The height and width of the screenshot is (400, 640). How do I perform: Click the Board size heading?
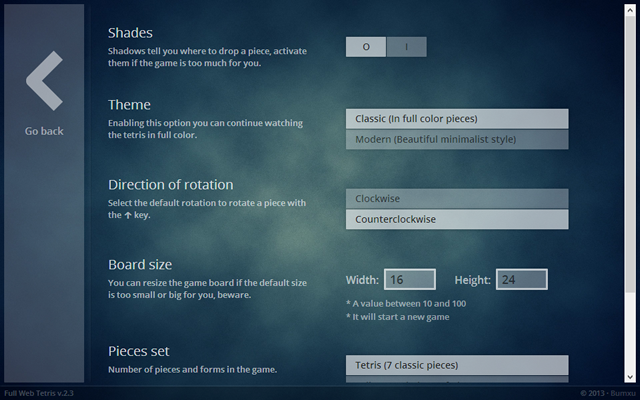[x=140, y=265]
